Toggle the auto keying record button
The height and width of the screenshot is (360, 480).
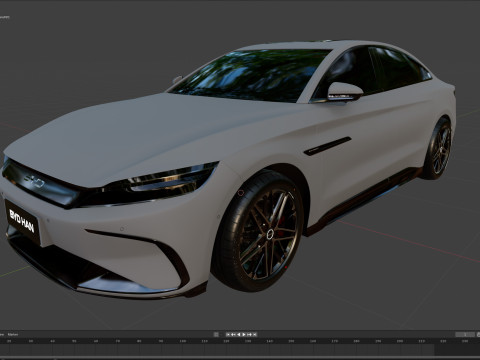(x=216, y=334)
